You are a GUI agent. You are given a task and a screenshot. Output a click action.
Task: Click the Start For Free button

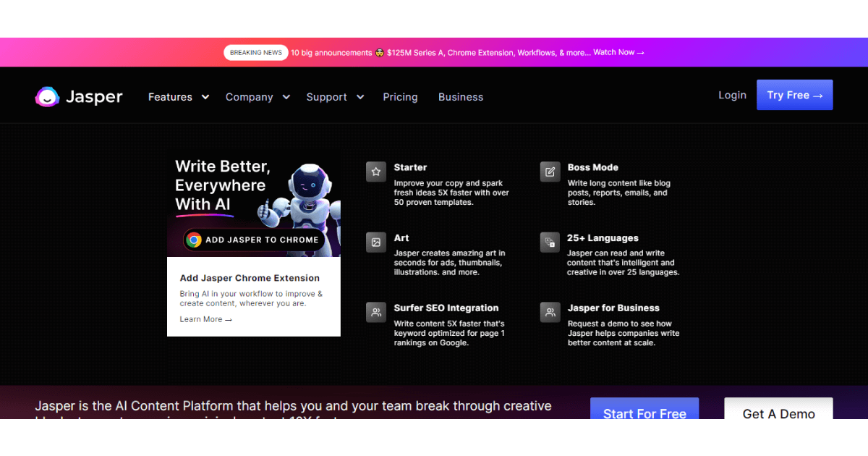[x=644, y=410]
